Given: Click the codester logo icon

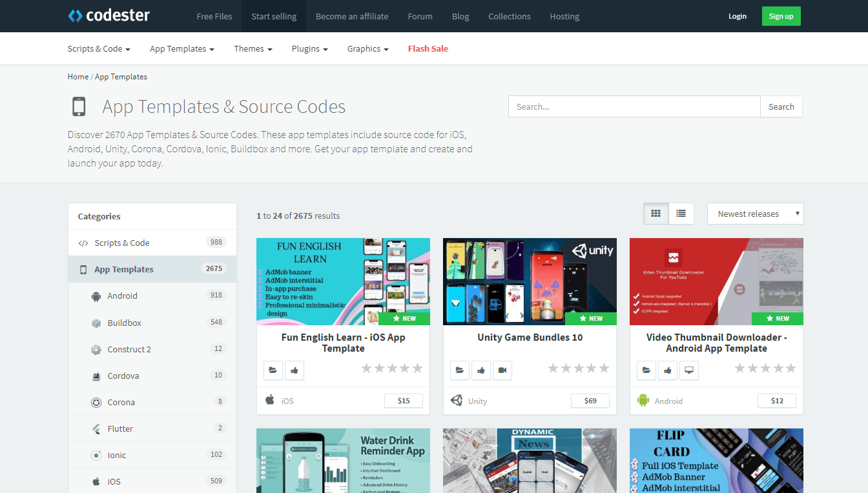Looking at the screenshot, I should pos(75,16).
